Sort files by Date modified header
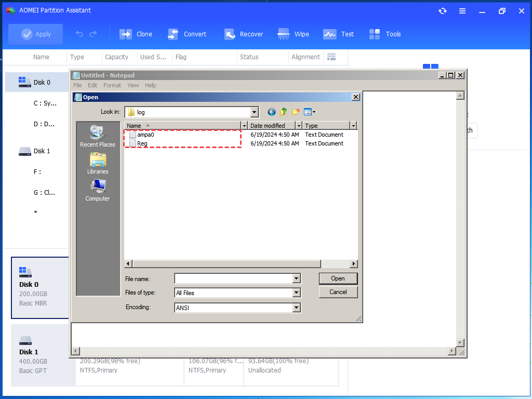The width and height of the screenshot is (532, 399). 272,126
